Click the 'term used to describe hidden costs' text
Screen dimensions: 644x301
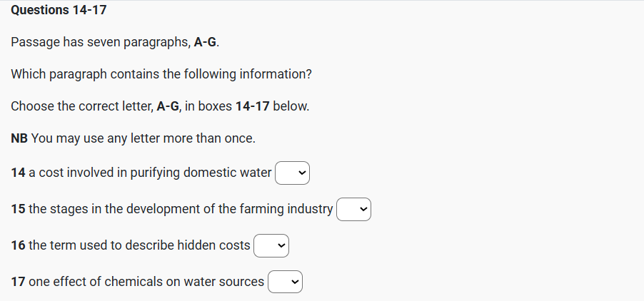coord(139,245)
